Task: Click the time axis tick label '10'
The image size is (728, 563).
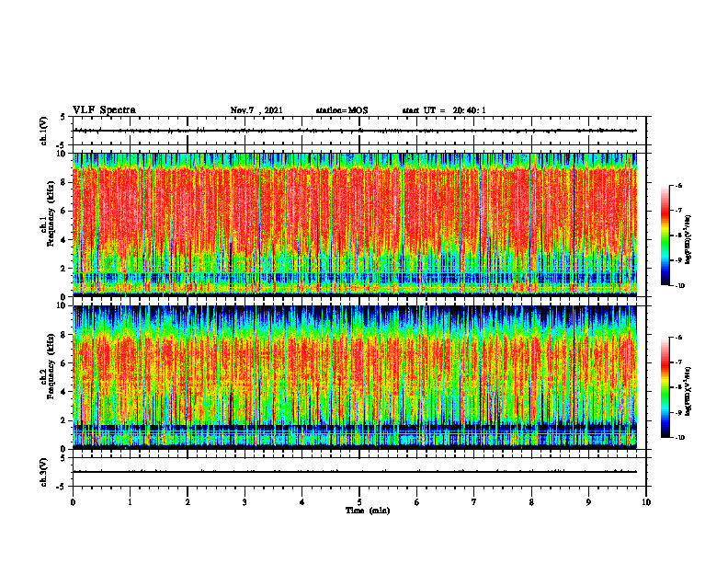Action: [x=646, y=502]
